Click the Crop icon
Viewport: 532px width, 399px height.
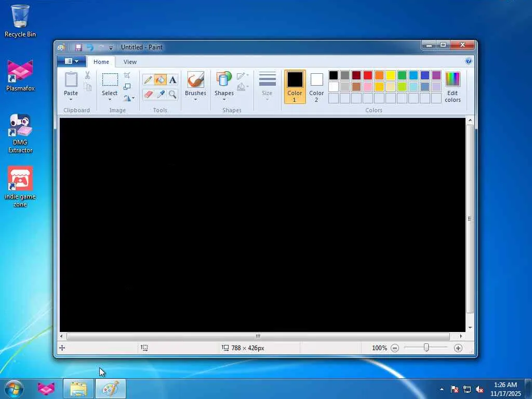tap(127, 75)
